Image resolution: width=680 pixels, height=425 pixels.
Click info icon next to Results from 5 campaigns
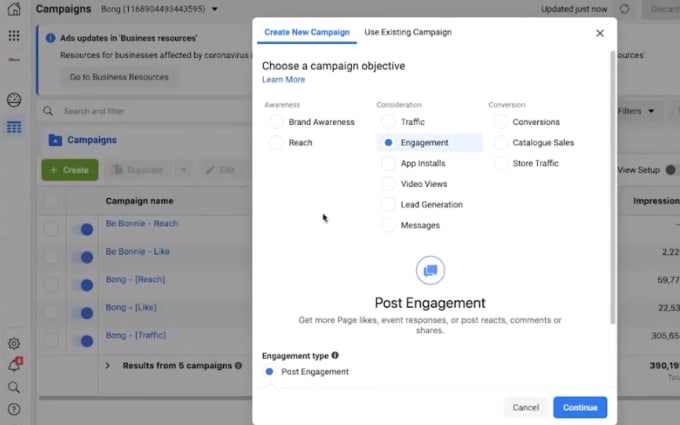click(238, 366)
